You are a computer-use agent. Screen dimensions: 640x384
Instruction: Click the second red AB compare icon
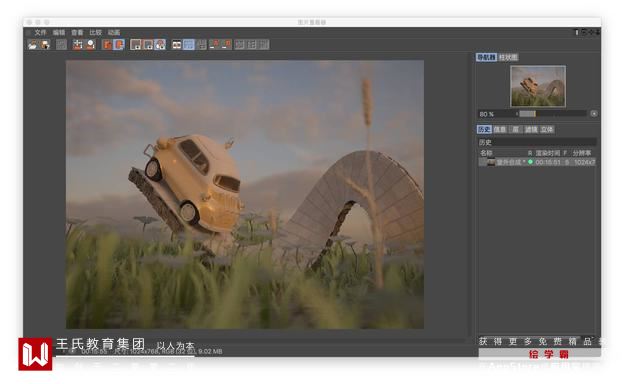click(x=226, y=44)
